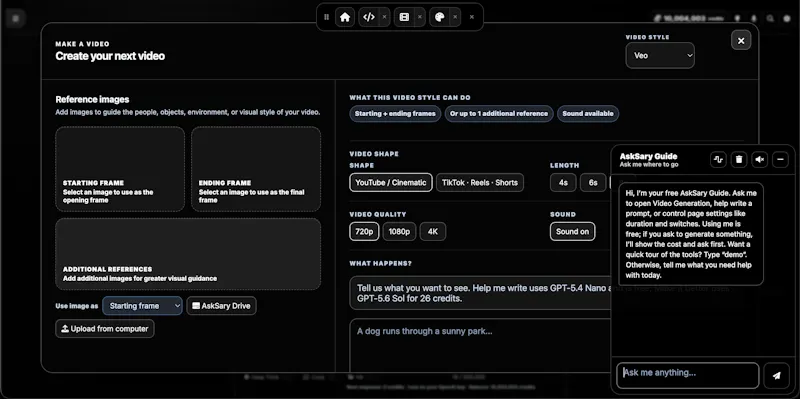Open the Video Style dropdown showing Veo
Viewport: 800px width, 399px height.
[x=660, y=55]
